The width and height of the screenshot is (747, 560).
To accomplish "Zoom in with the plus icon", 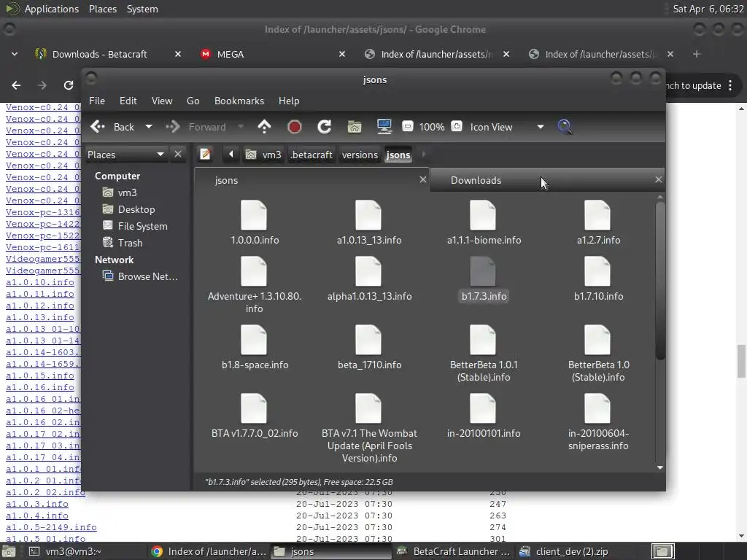I will (x=457, y=126).
